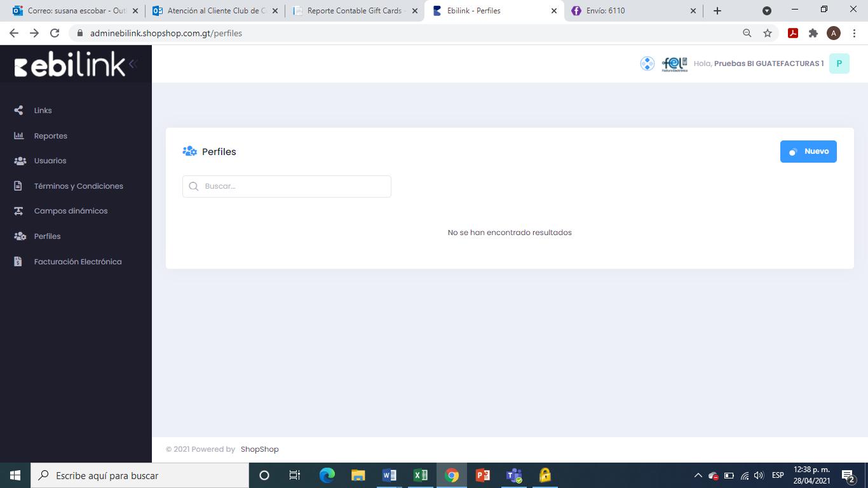Screen dimensions: 868x488
Task: Close the Ebilink - Perfiles tab
Action: [553, 11]
